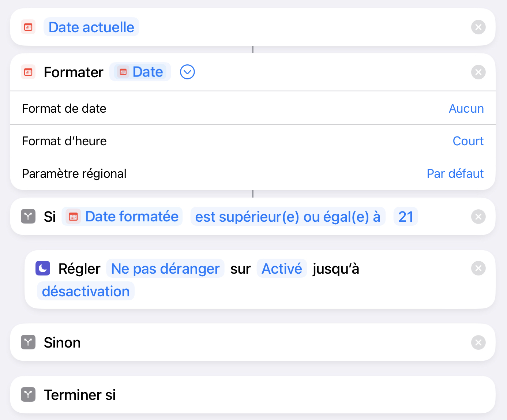
Task: Change Format d'heure from Court
Action: point(468,141)
